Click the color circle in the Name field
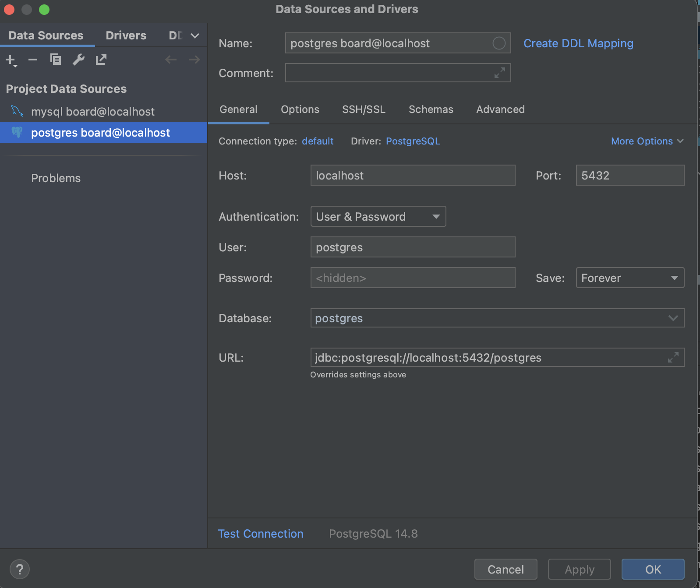This screenshot has height=588, width=700. (x=499, y=43)
